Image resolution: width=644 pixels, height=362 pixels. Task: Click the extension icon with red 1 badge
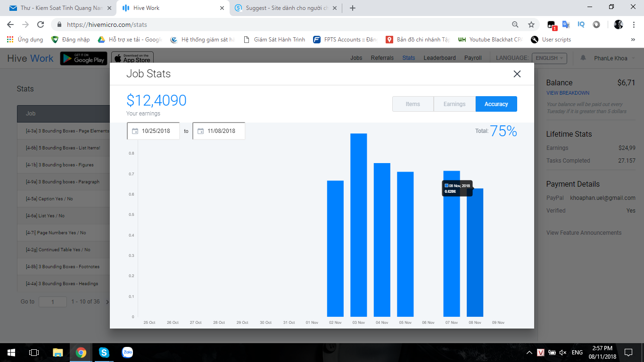click(x=552, y=25)
